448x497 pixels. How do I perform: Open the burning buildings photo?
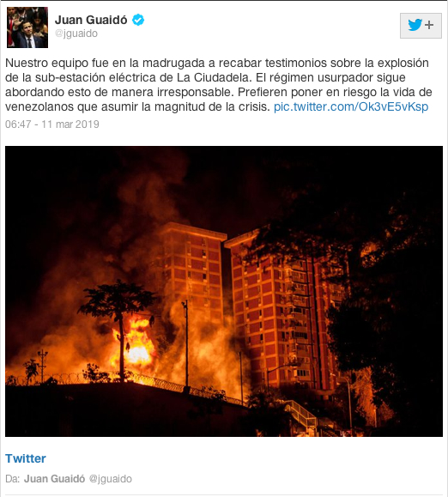click(224, 291)
